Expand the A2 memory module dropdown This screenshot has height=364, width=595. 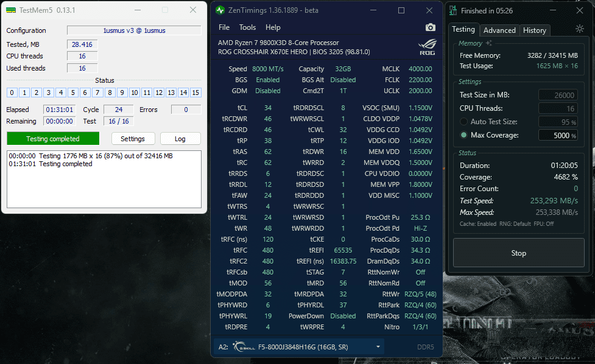click(378, 346)
